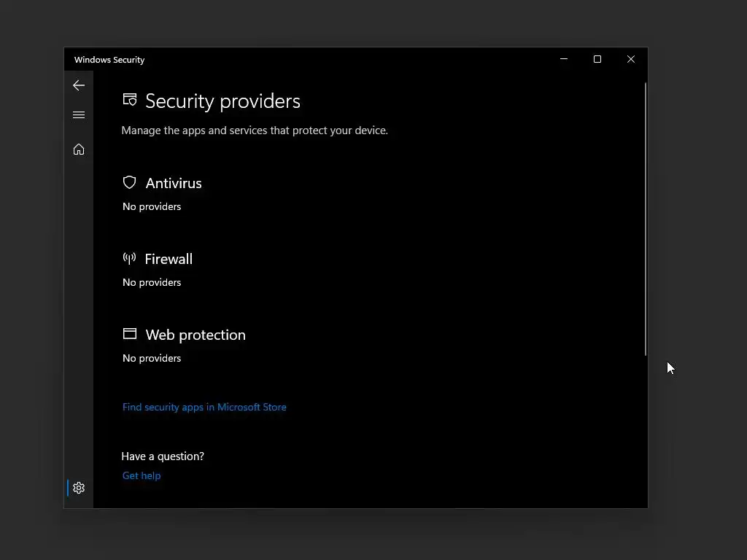This screenshot has height=560, width=747.
Task: Close the Windows Security window
Action: [631, 59]
